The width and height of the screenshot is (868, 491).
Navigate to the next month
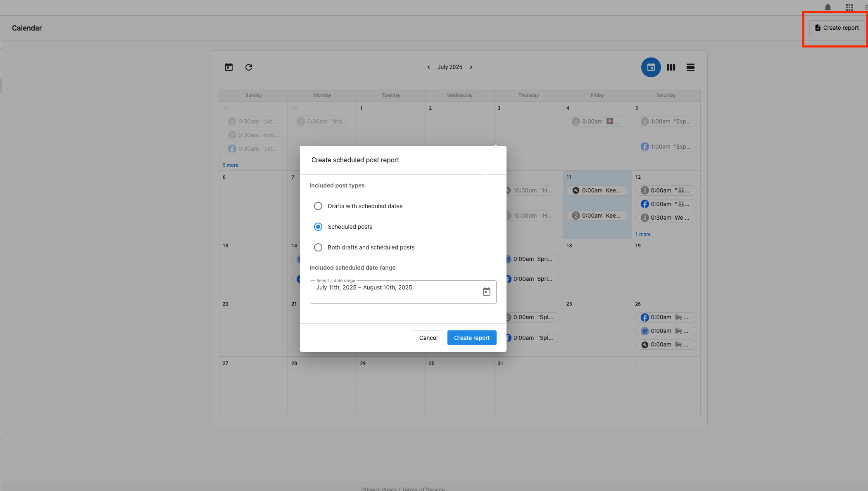(471, 67)
